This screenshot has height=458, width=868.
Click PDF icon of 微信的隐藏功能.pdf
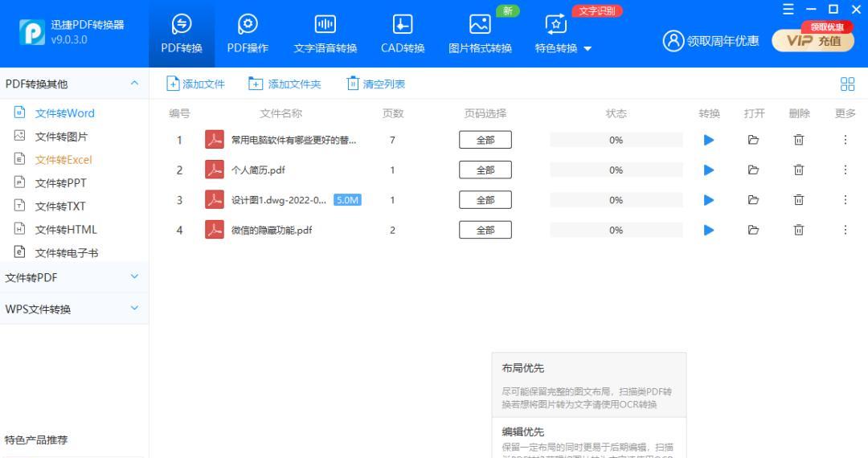[x=215, y=230]
